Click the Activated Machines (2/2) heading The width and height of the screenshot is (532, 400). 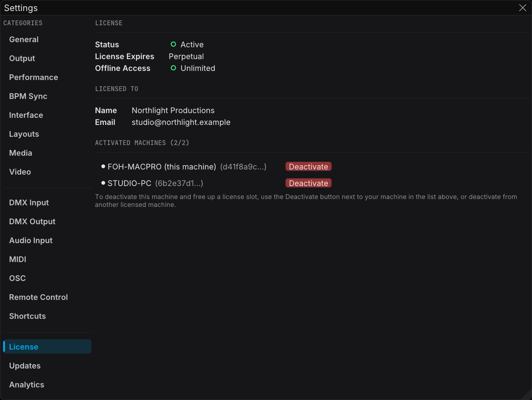pyautogui.click(x=142, y=143)
